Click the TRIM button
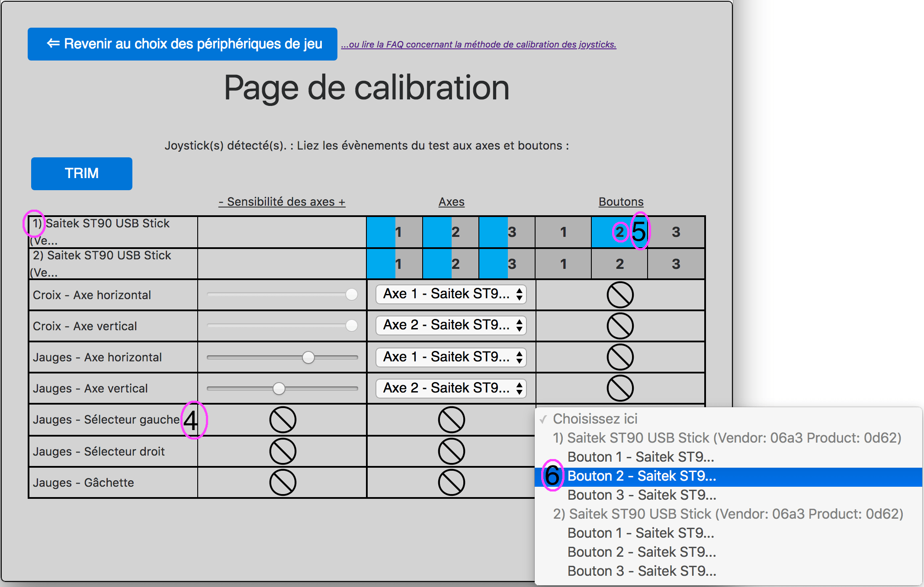 (82, 173)
